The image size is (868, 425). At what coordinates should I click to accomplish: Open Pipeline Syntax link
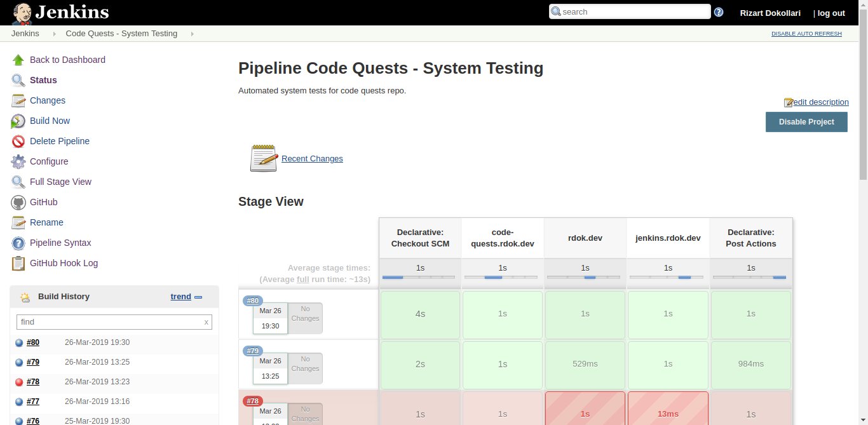point(60,243)
